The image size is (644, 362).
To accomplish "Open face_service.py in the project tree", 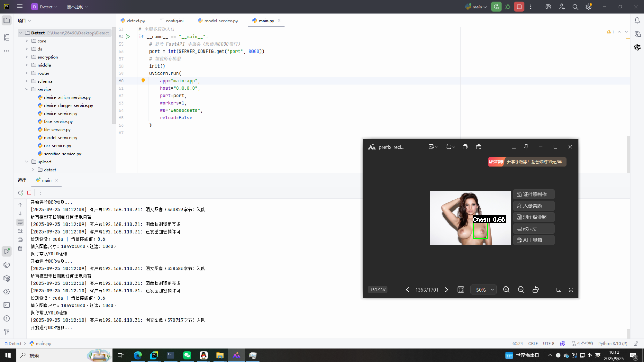I will [x=58, y=121].
